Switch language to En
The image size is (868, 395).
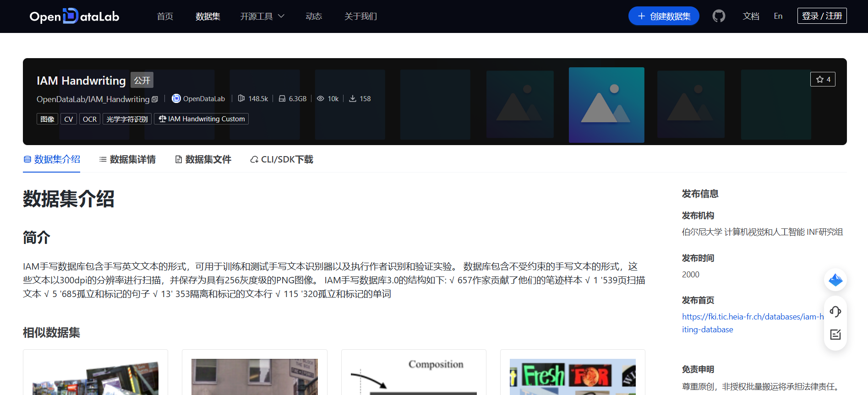click(x=778, y=16)
